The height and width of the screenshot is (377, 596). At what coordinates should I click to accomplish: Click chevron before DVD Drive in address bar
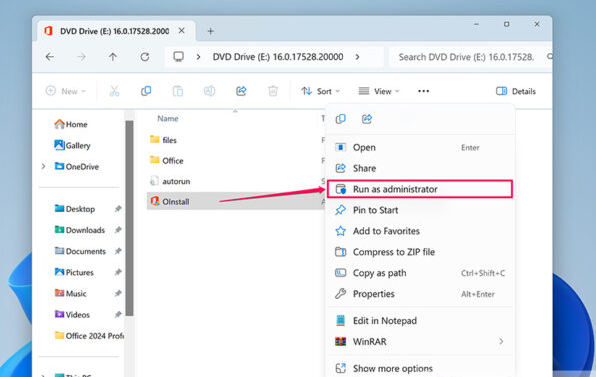click(198, 57)
